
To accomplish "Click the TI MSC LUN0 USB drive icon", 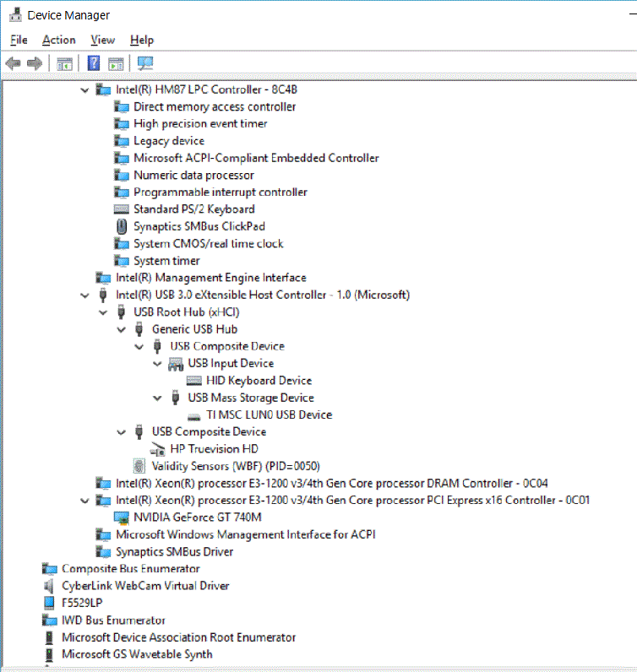I will [194, 416].
